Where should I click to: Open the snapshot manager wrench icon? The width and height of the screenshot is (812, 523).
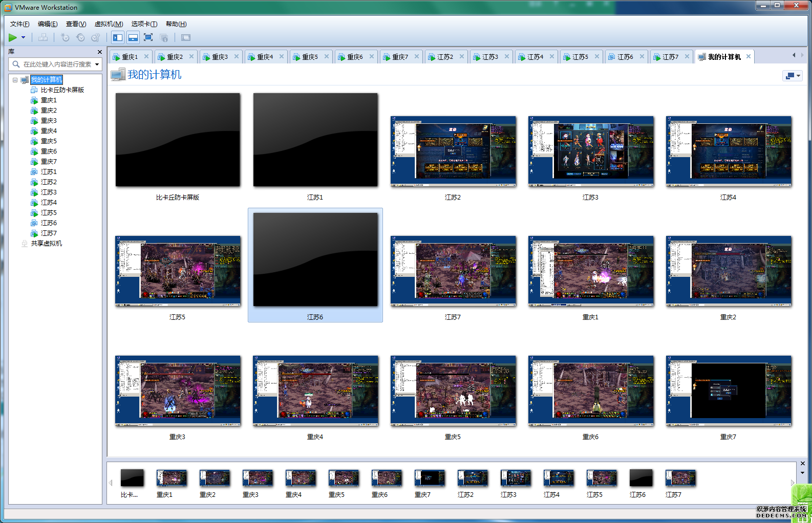coord(96,37)
